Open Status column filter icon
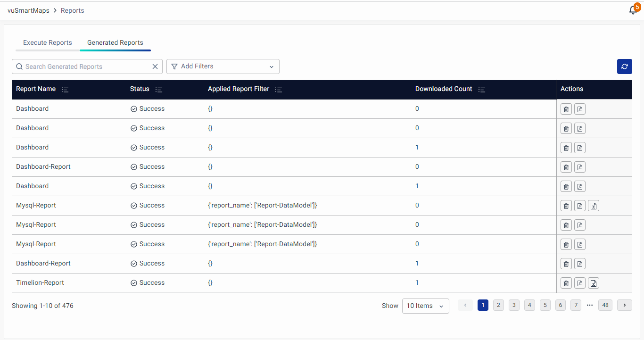 click(x=159, y=90)
